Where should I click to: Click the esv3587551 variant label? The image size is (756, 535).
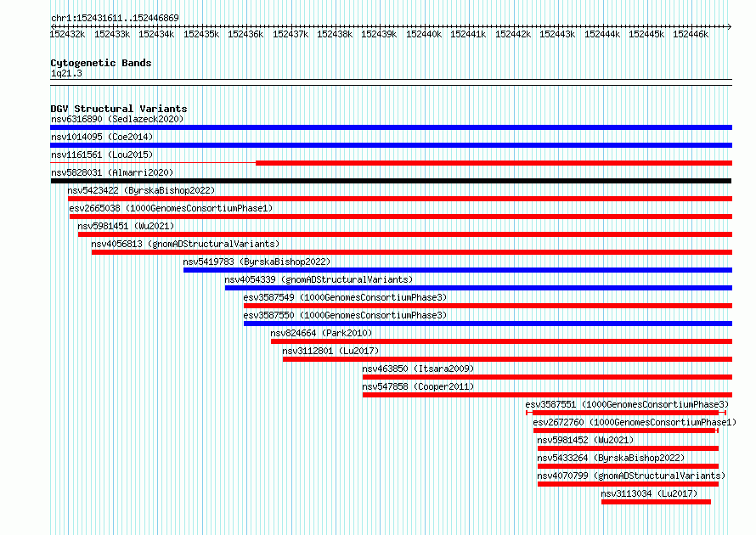coord(627,404)
